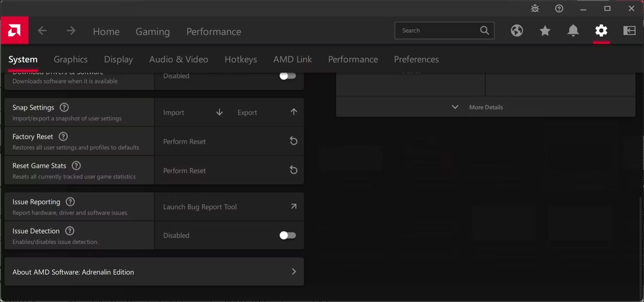The height and width of the screenshot is (302, 644).
Task: Click Reset Game Stats circular arrow icon
Action: tap(294, 170)
